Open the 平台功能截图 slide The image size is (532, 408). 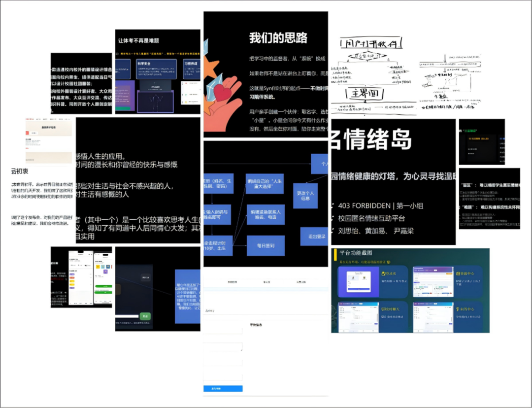click(x=410, y=291)
